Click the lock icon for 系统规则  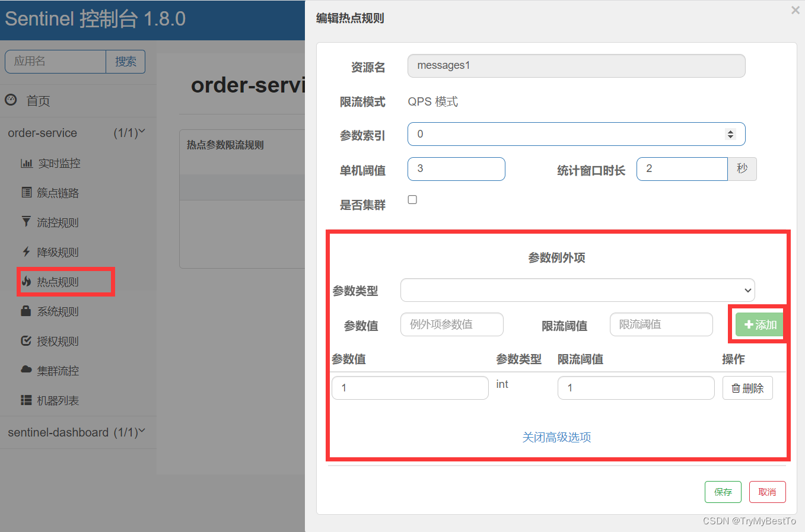pyautogui.click(x=26, y=311)
